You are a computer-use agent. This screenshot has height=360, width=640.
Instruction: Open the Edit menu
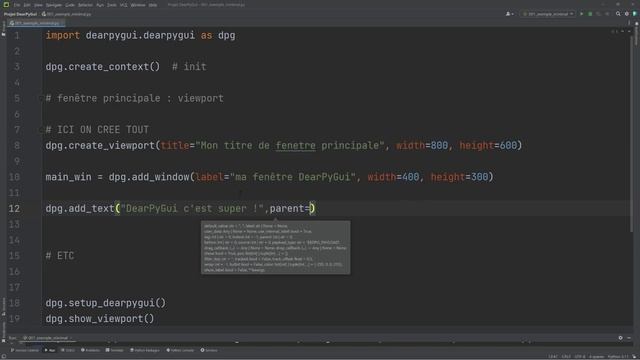click(27, 5)
